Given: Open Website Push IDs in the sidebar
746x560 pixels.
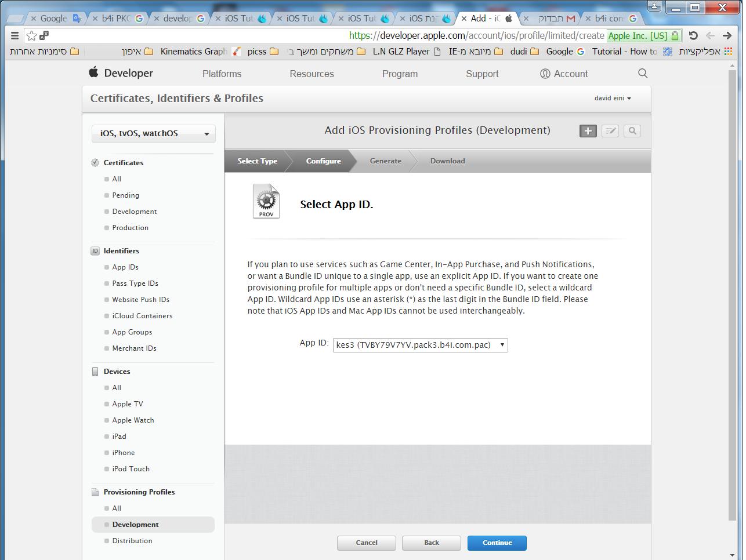Looking at the screenshot, I should 141,300.
